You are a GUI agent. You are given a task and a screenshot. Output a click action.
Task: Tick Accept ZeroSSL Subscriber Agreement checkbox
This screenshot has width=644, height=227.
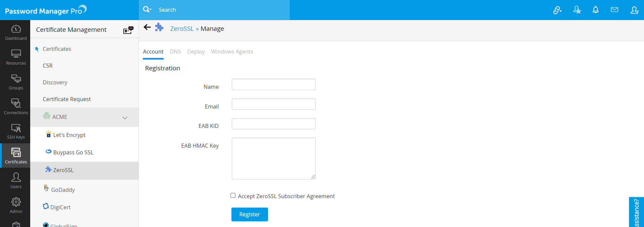233,196
